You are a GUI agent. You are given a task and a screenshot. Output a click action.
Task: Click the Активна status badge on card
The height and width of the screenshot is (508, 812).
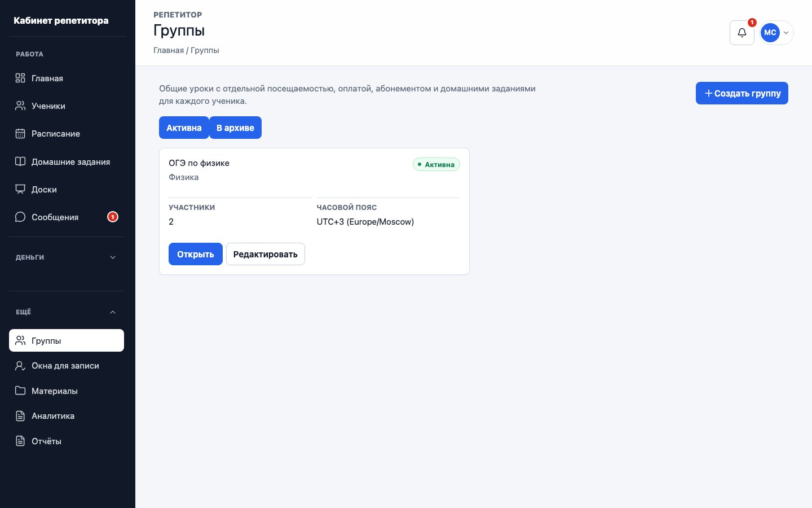(436, 164)
